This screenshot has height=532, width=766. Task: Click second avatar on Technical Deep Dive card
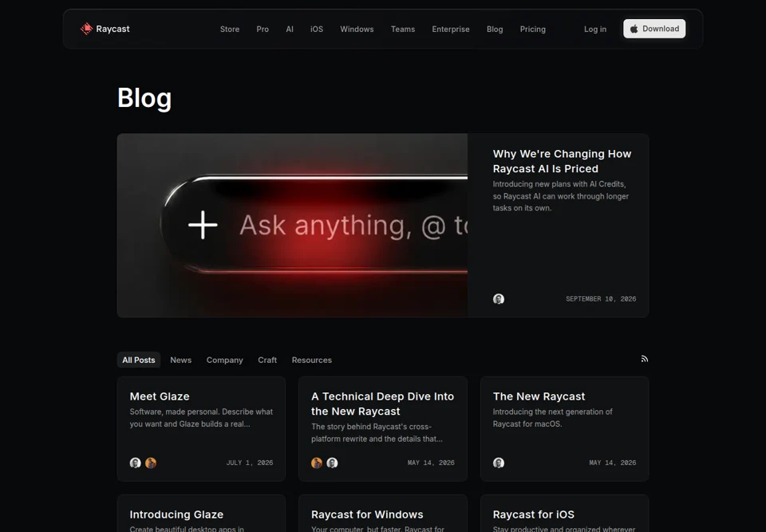point(332,463)
